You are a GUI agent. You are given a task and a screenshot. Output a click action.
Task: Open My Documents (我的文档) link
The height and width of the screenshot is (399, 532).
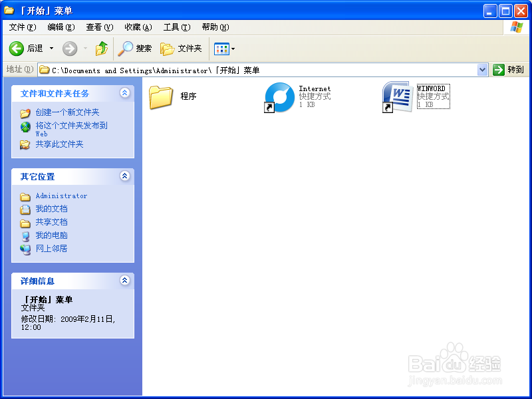click(x=52, y=209)
